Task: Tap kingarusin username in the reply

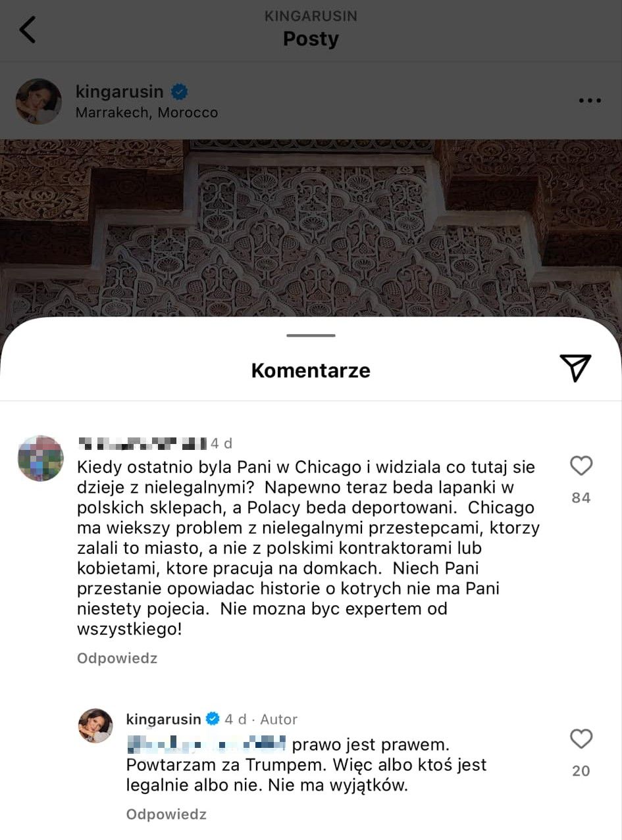Action: pyautogui.click(x=163, y=719)
